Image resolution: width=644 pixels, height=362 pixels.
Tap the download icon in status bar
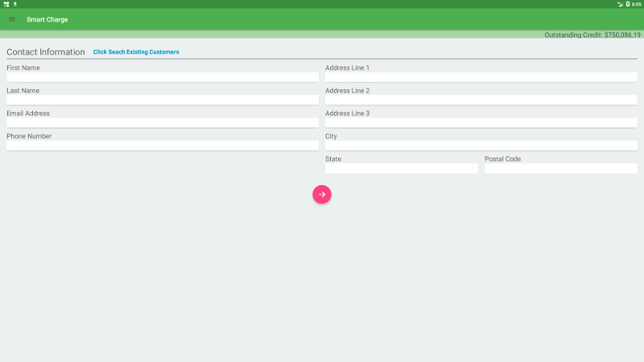(15, 4)
